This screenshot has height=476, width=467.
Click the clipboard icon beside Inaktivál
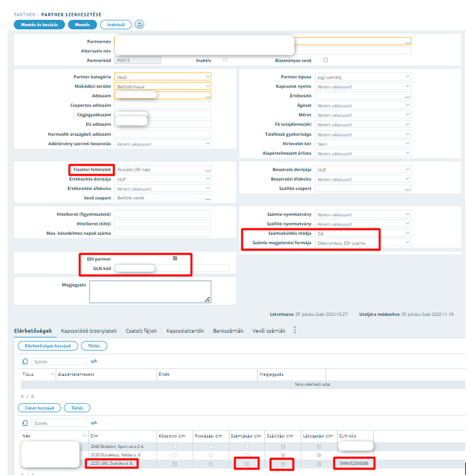(x=139, y=24)
